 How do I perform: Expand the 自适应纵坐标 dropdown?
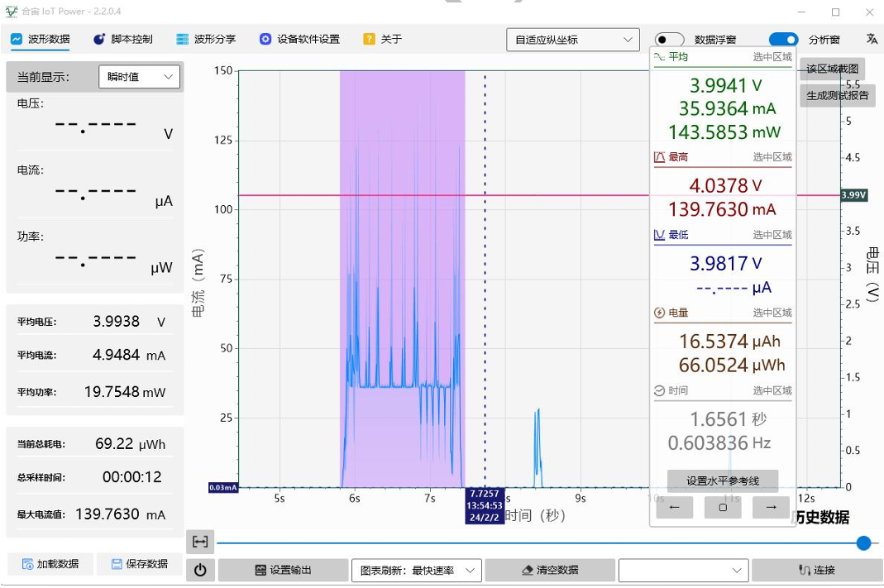click(573, 40)
